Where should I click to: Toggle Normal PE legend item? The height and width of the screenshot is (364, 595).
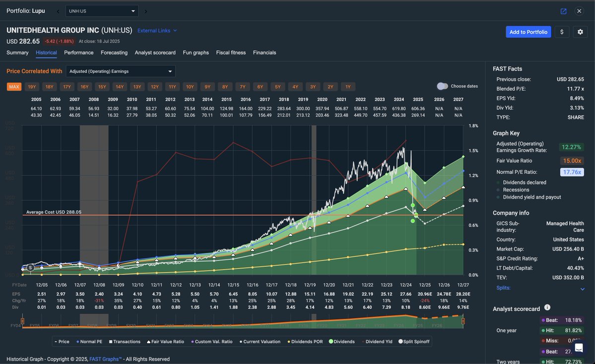pos(89,342)
